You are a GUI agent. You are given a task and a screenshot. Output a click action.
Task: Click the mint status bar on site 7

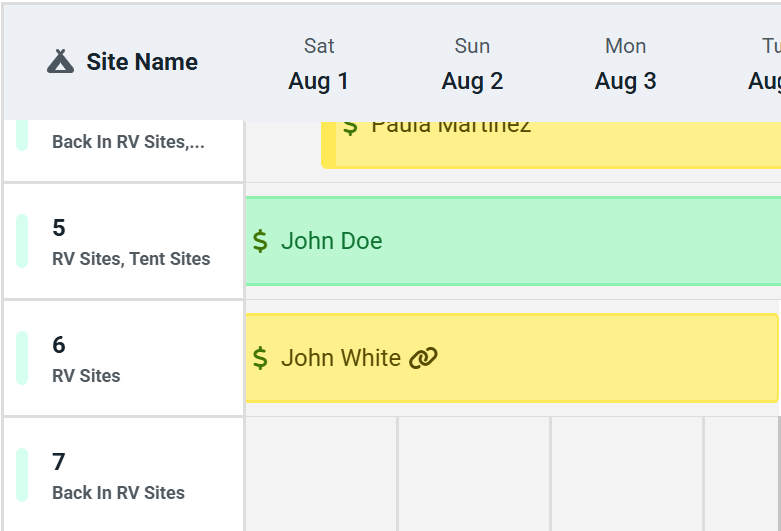[22, 475]
